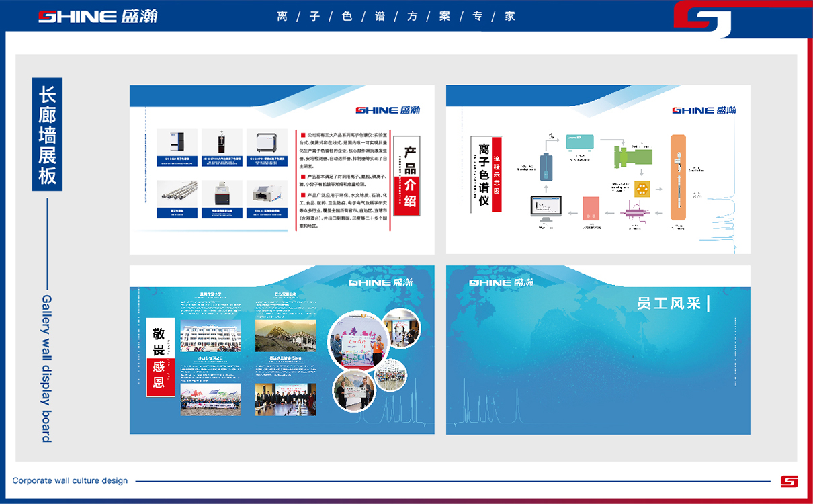Click the Corporate wall culture design footer text
Image resolution: width=813 pixels, height=504 pixels.
pyautogui.click(x=70, y=481)
